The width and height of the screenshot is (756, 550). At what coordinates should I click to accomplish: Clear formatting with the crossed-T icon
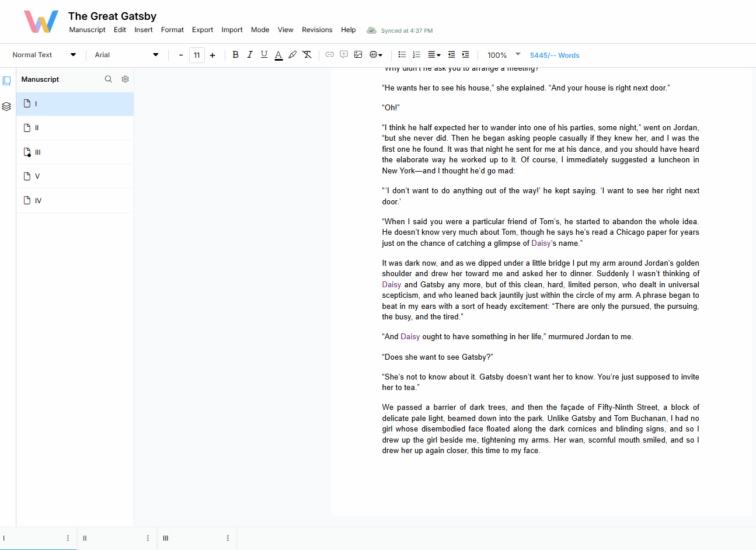tap(307, 55)
